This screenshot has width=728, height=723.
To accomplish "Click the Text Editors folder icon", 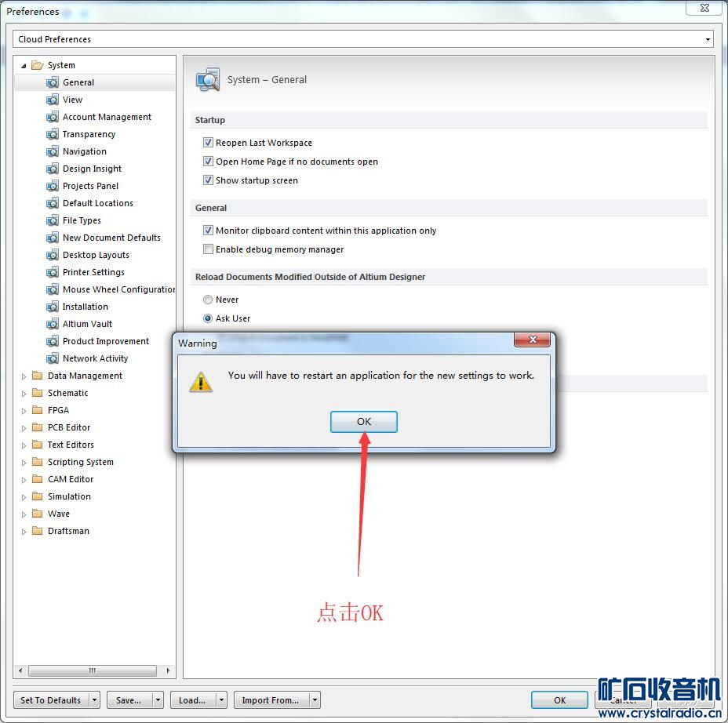I will (x=37, y=445).
